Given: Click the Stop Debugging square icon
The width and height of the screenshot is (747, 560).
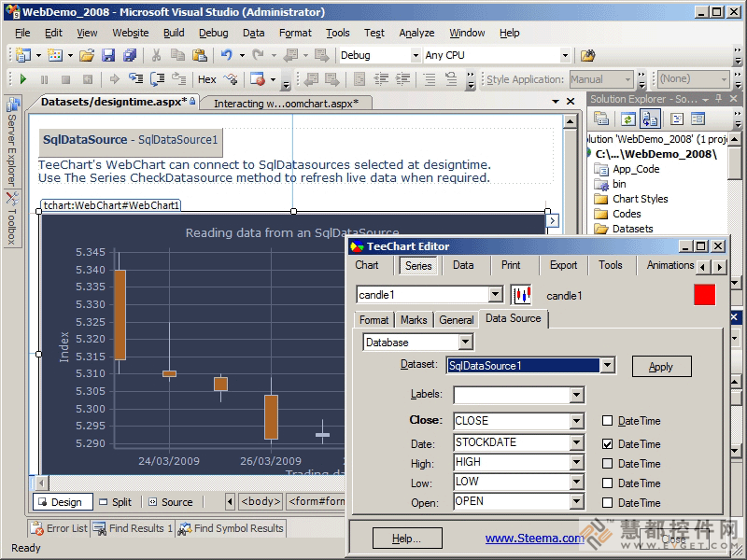Looking at the screenshot, I should 65,79.
